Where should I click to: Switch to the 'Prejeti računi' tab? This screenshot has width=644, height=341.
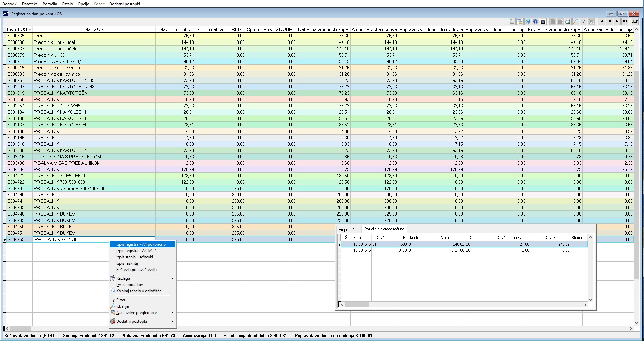pos(349,230)
